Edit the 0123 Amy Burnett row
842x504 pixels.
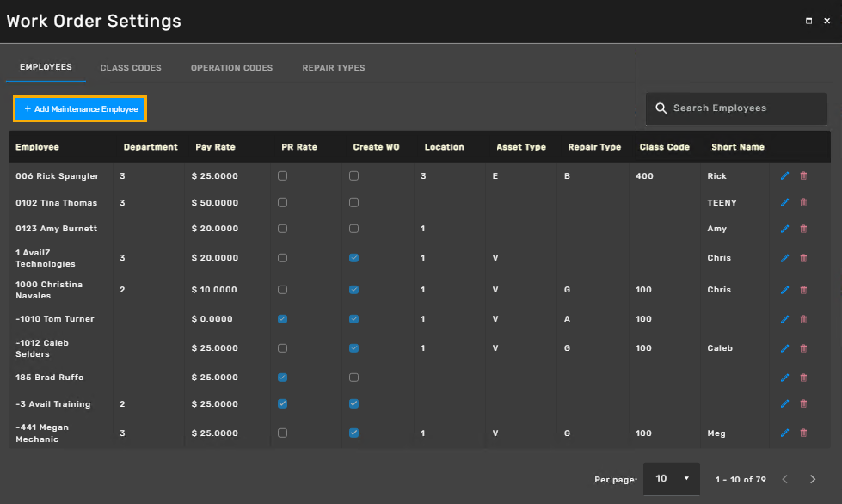point(784,229)
